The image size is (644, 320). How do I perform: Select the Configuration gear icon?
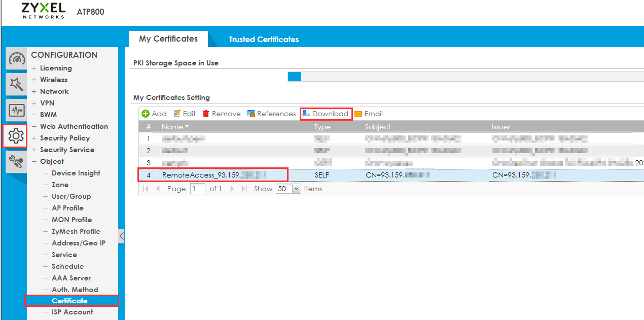[x=16, y=136]
